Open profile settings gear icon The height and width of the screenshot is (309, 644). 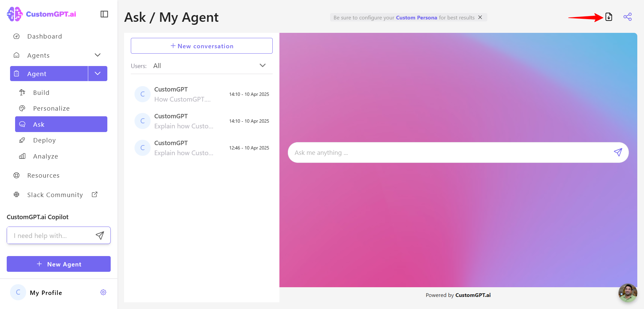[103, 292]
